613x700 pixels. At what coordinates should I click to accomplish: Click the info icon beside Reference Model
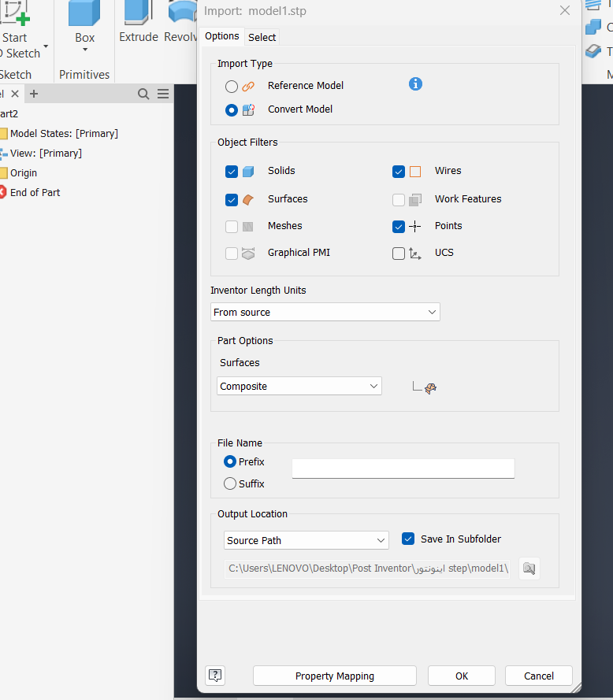[415, 84]
